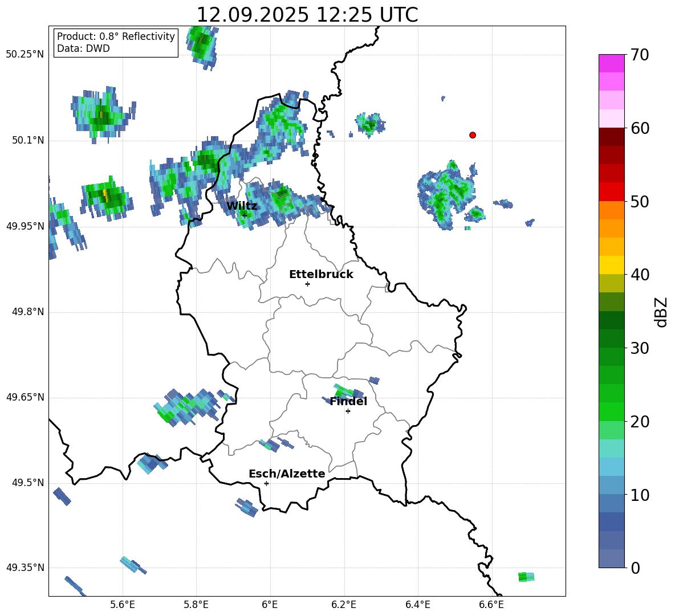
Task: Click the Findel cross marker
Action: 348,411
